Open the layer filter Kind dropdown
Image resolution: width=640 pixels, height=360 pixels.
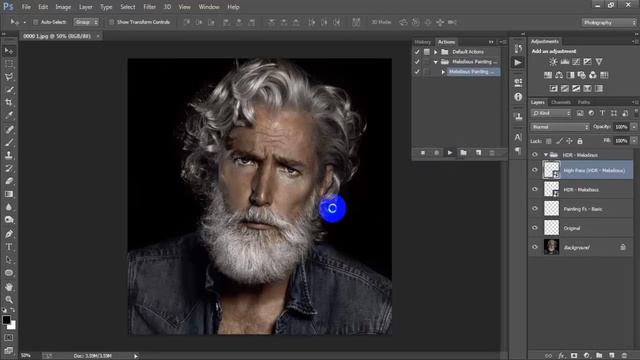coord(551,113)
